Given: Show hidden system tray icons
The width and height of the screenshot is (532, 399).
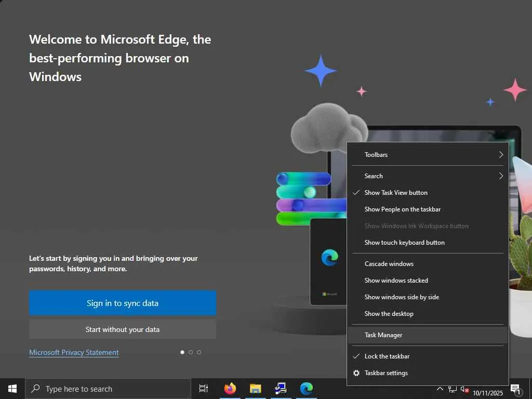Looking at the screenshot, I should (x=440, y=389).
